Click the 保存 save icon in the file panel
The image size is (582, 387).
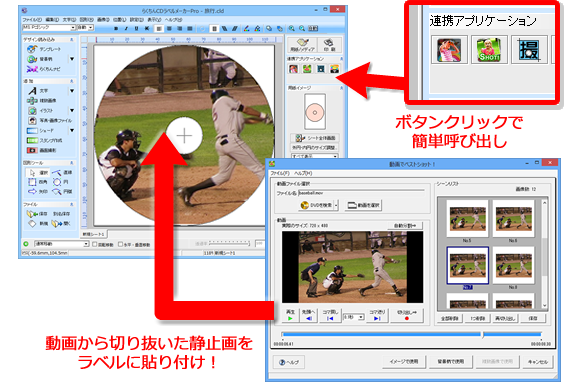37,214
